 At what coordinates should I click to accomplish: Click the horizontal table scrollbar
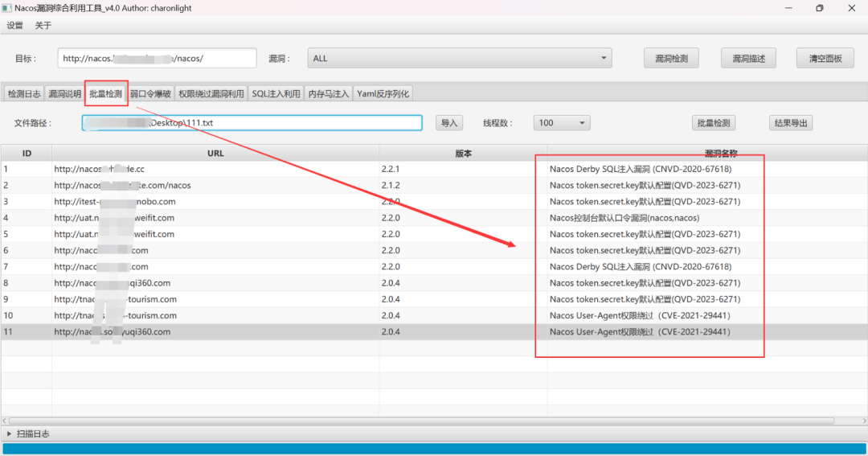[x=421, y=421]
